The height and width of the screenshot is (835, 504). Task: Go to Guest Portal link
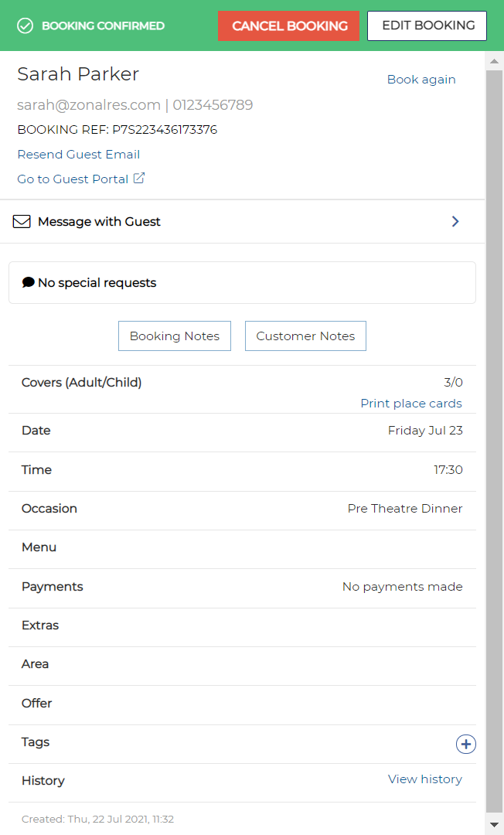[x=73, y=179]
